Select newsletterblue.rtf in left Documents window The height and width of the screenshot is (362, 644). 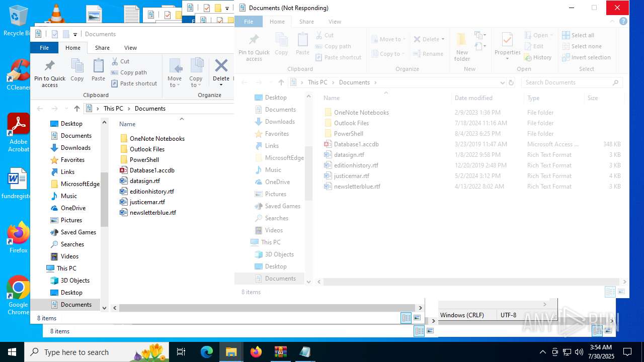coord(148,212)
